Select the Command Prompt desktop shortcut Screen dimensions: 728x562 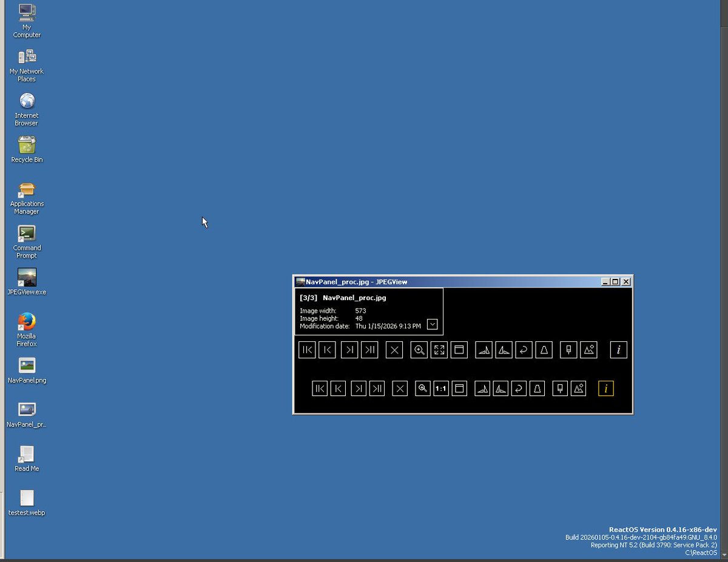click(x=27, y=242)
